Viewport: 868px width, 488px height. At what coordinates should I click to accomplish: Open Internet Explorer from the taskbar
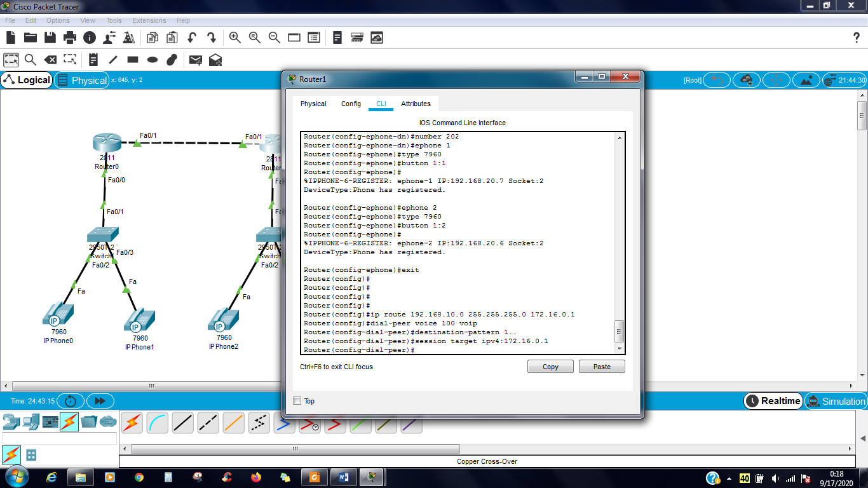coord(52,477)
